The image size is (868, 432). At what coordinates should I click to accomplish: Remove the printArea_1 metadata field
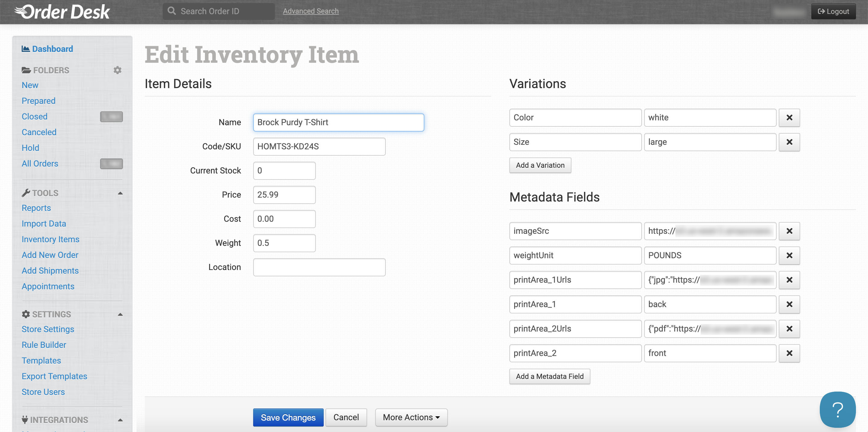tap(789, 304)
